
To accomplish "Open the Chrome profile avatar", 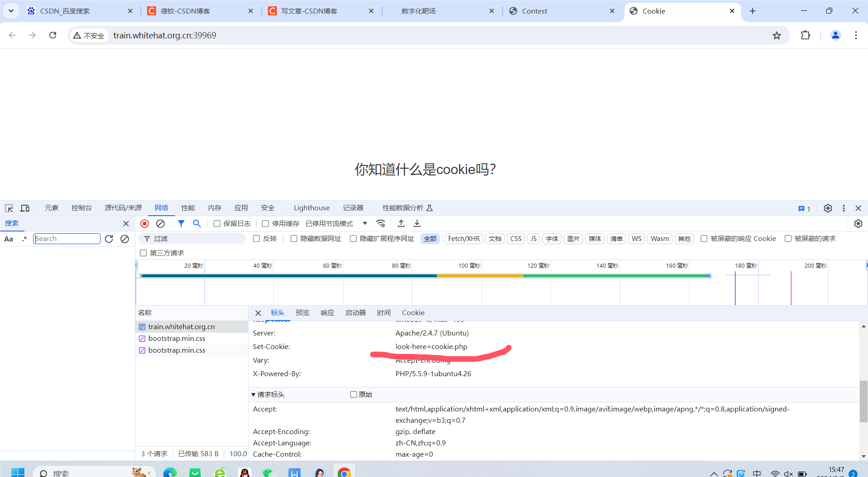I will click(x=835, y=35).
